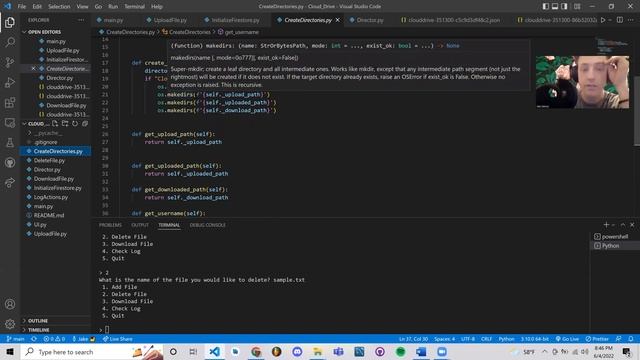
Task: Open the File menu
Action: click(x=22, y=7)
